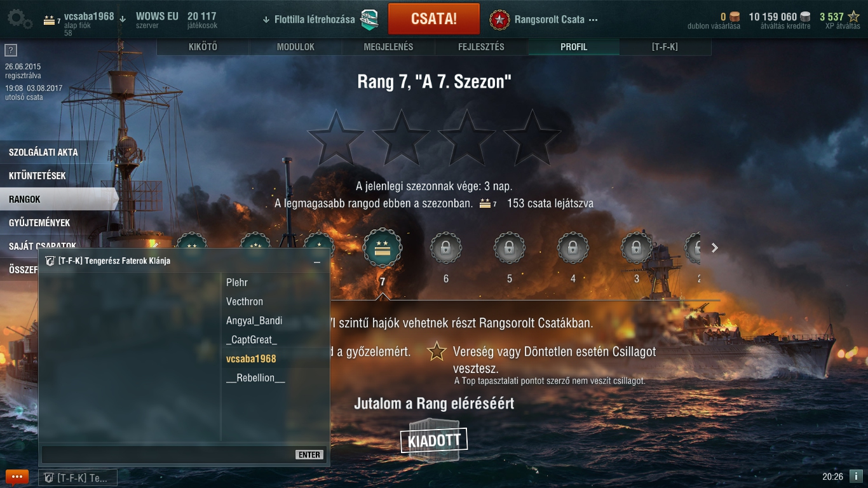This screenshot has height=488, width=868.
Task: Switch to the MODULOK tab
Action: 295,47
